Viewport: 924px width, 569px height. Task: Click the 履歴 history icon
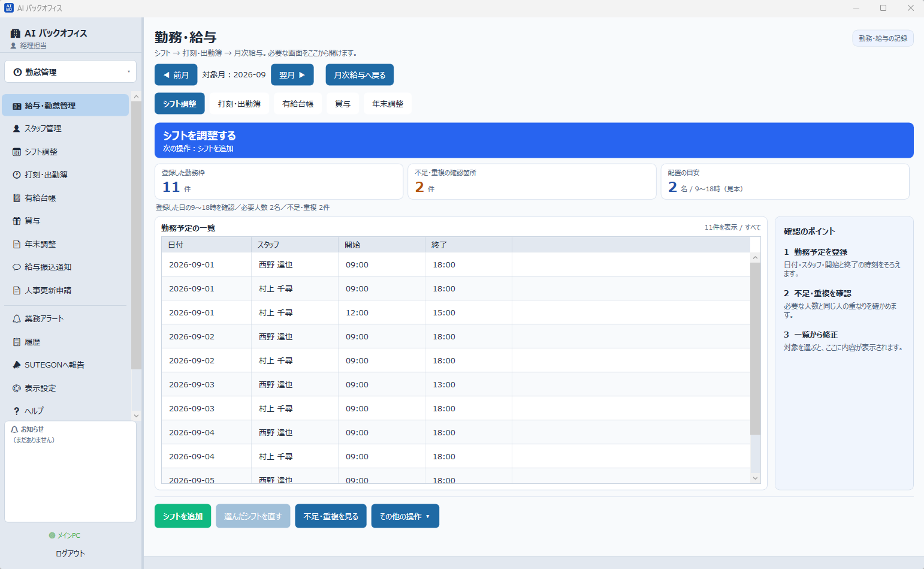tap(17, 342)
